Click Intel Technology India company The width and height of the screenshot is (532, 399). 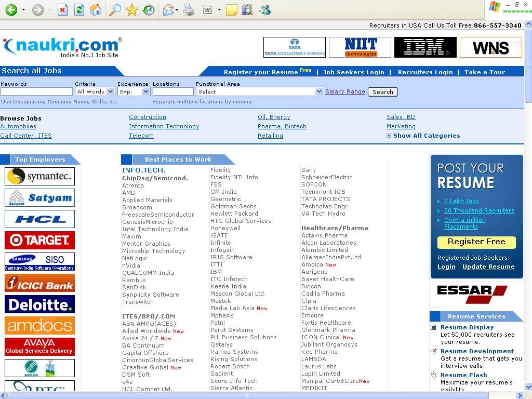(x=155, y=229)
